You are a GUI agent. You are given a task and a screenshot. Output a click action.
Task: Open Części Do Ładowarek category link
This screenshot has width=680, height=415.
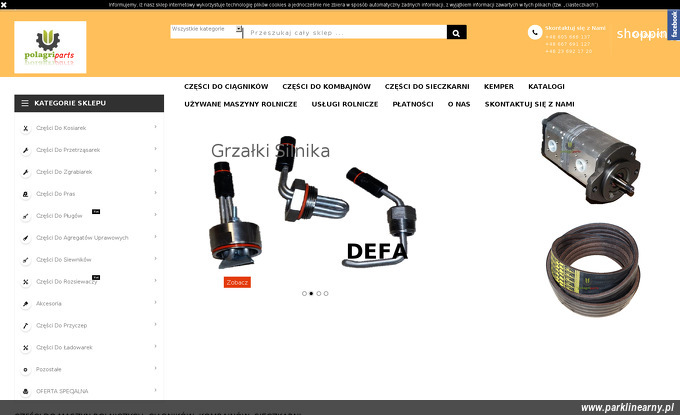coord(64,348)
